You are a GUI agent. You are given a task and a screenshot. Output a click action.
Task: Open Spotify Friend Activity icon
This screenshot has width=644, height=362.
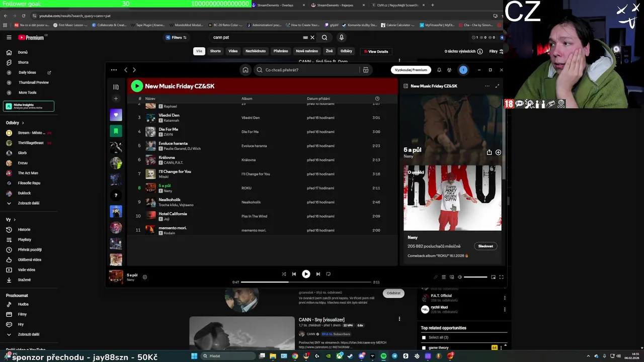[x=449, y=70]
